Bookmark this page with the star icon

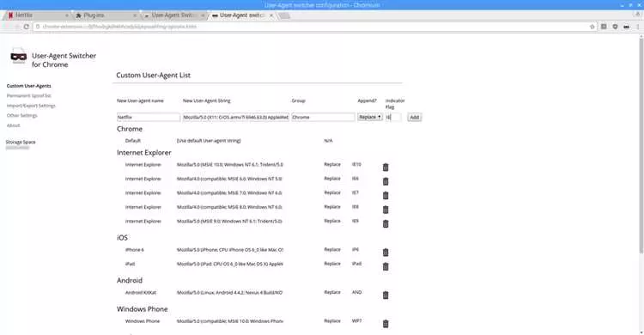[x=592, y=27]
